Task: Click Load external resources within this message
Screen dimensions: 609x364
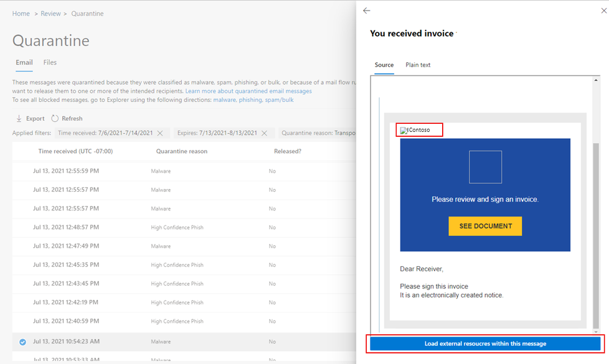Action: [484, 343]
